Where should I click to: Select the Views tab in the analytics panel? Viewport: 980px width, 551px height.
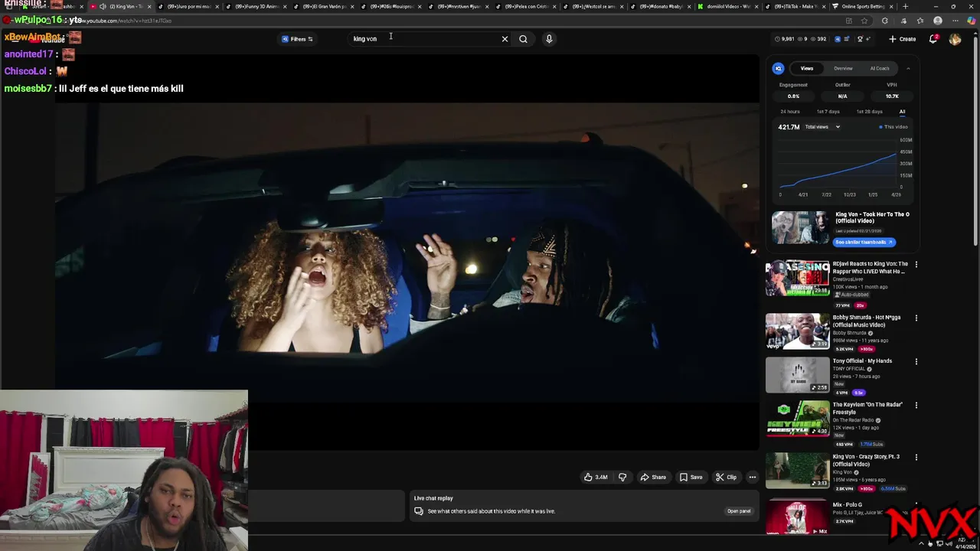coord(807,68)
